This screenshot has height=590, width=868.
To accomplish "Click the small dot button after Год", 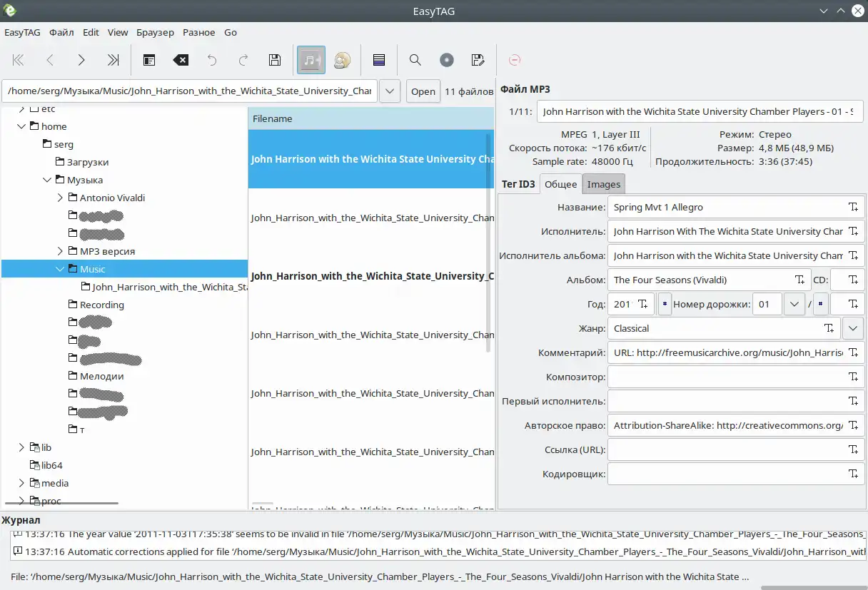I will [x=665, y=304].
